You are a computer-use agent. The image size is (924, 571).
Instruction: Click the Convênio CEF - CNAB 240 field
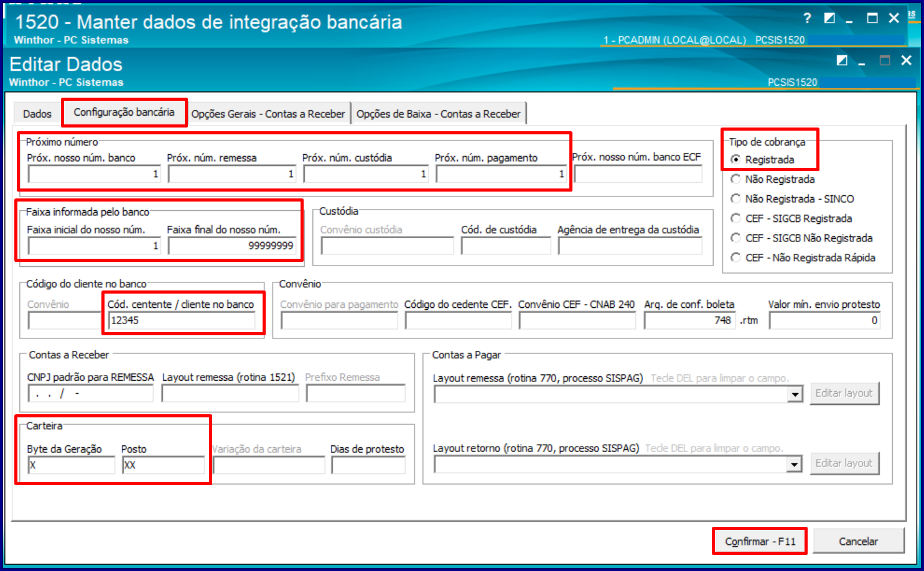click(x=577, y=320)
